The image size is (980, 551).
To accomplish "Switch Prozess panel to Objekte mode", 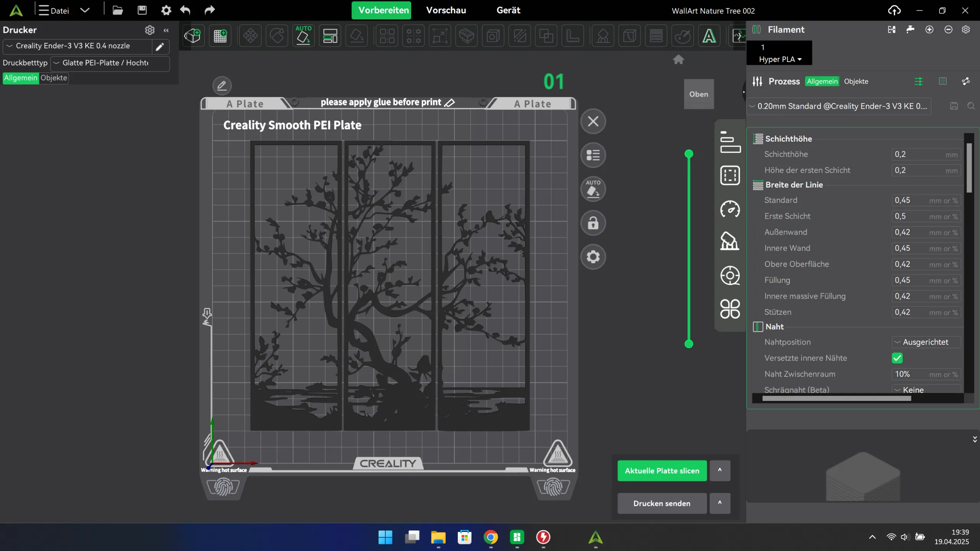I will (x=856, y=81).
